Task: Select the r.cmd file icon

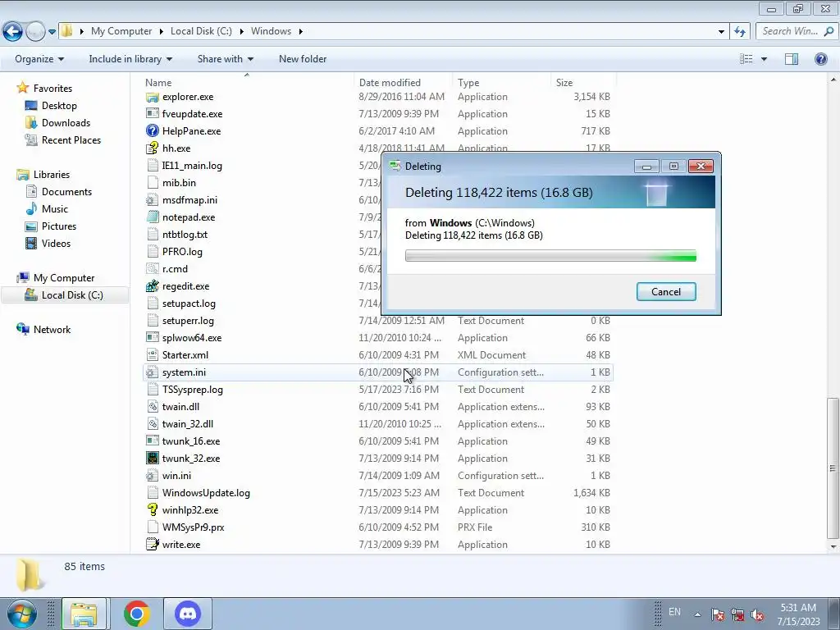Action: (x=153, y=269)
